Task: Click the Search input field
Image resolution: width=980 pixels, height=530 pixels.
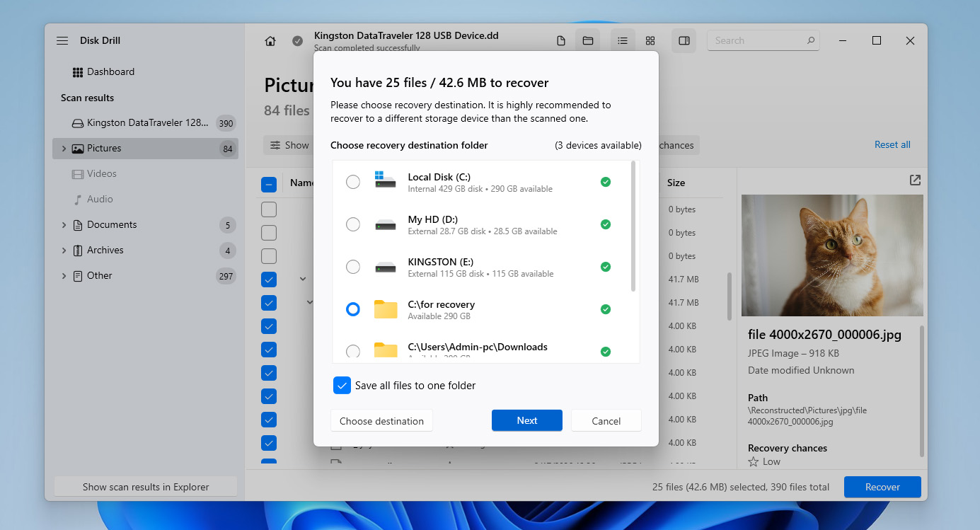Action: click(x=757, y=41)
